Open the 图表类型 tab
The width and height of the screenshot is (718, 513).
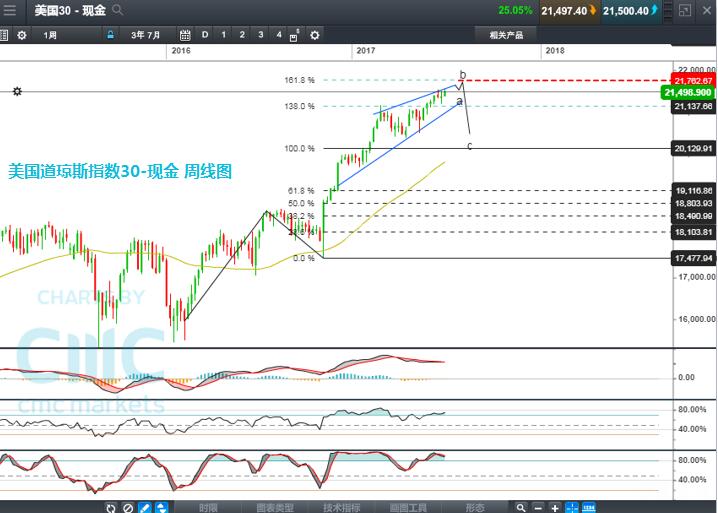click(275, 507)
